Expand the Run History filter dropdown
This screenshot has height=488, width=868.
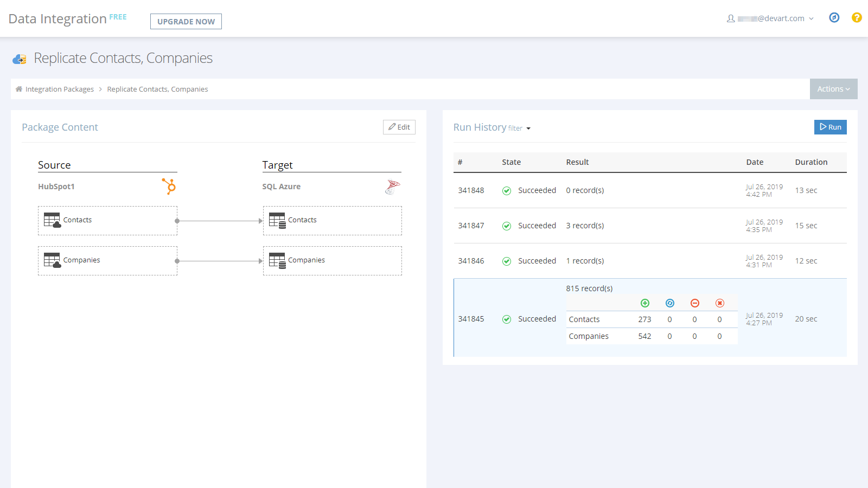coord(519,128)
